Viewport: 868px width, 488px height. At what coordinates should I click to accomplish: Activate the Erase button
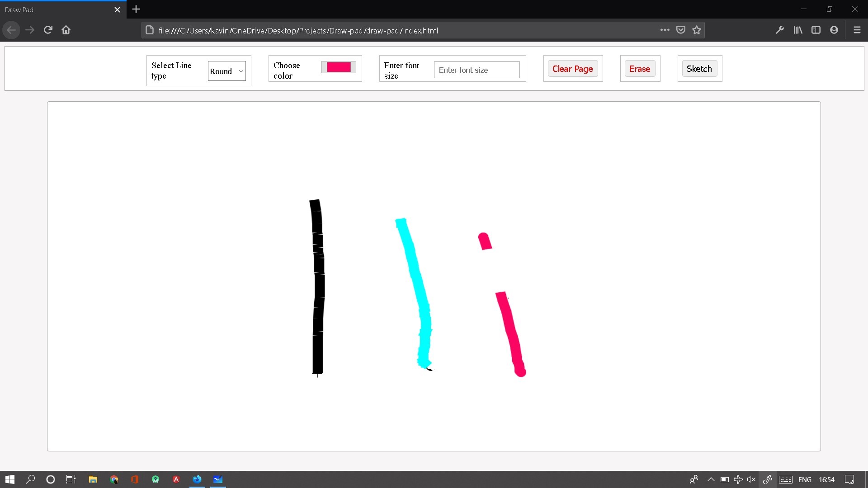(x=640, y=69)
